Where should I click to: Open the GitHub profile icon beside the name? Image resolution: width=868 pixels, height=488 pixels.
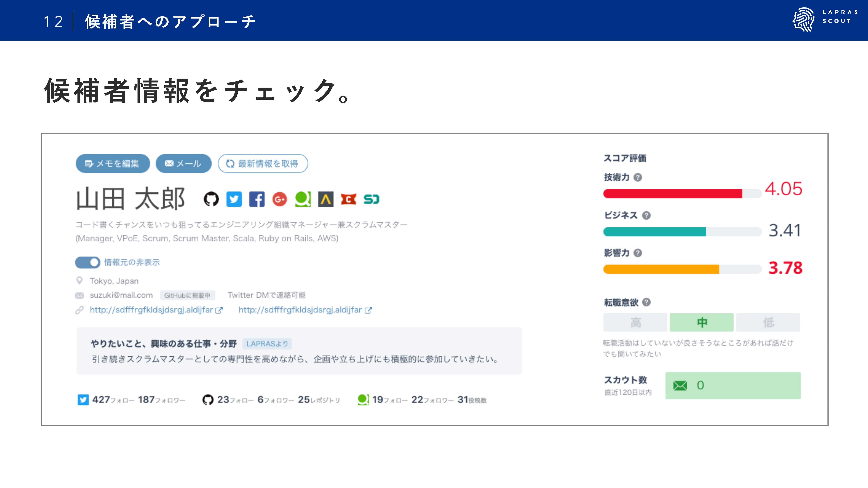(x=211, y=199)
